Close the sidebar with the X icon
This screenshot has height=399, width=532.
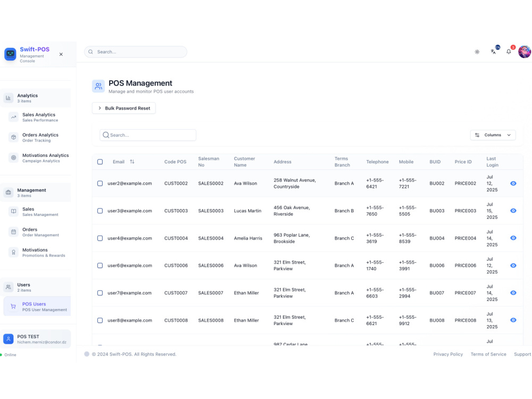pyautogui.click(x=61, y=54)
